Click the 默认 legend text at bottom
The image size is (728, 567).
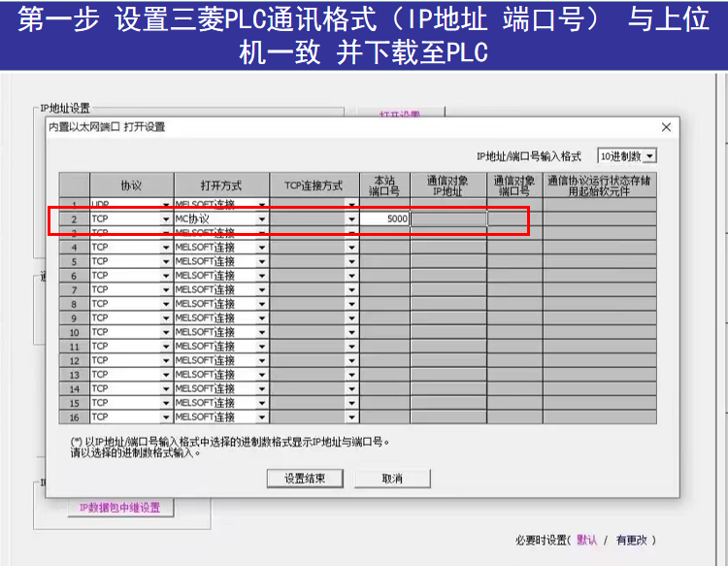(587, 540)
